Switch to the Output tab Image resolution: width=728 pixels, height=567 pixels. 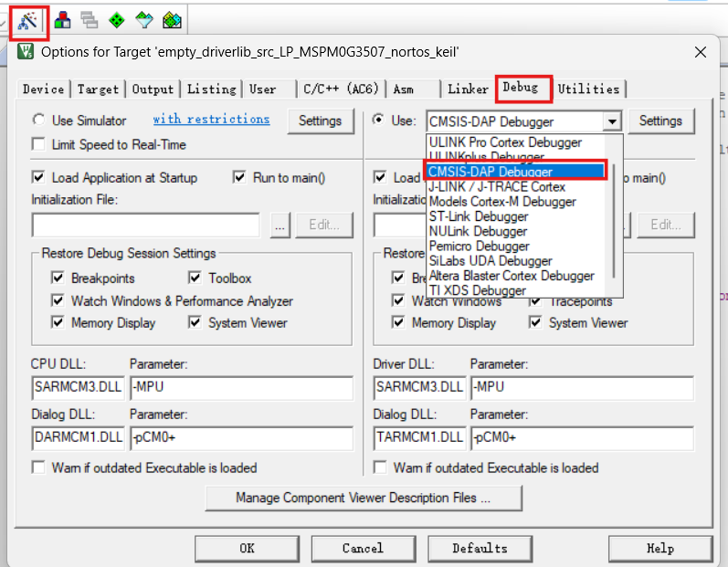[153, 89]
